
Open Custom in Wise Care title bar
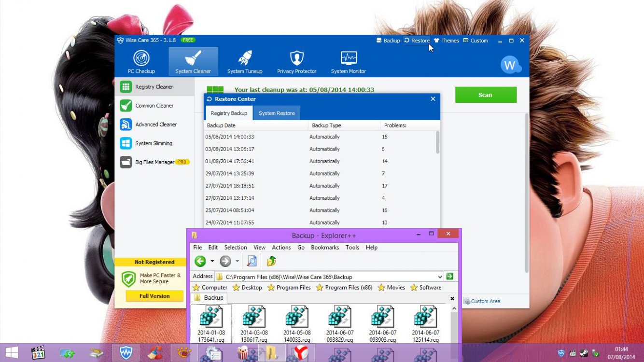tap(476, 41)
